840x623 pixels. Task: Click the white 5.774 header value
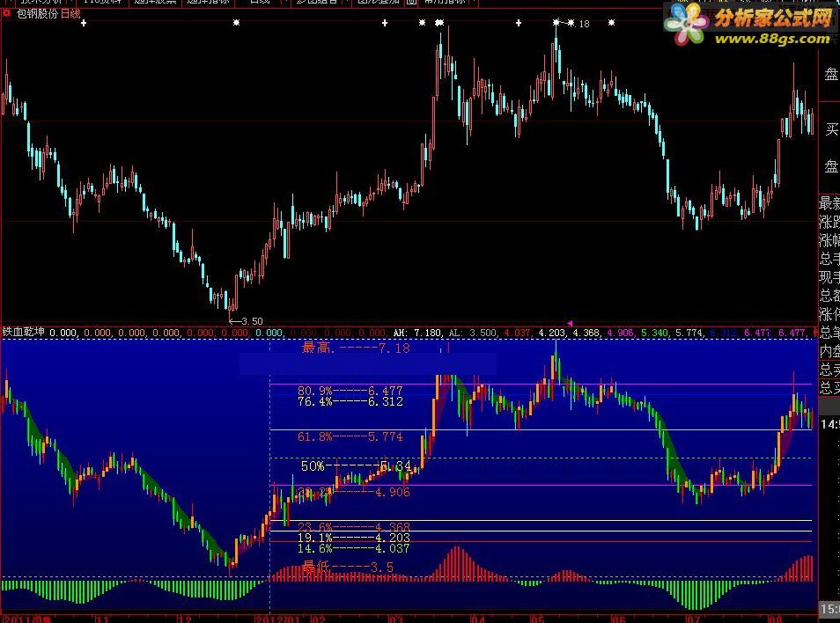pos(689,333)
